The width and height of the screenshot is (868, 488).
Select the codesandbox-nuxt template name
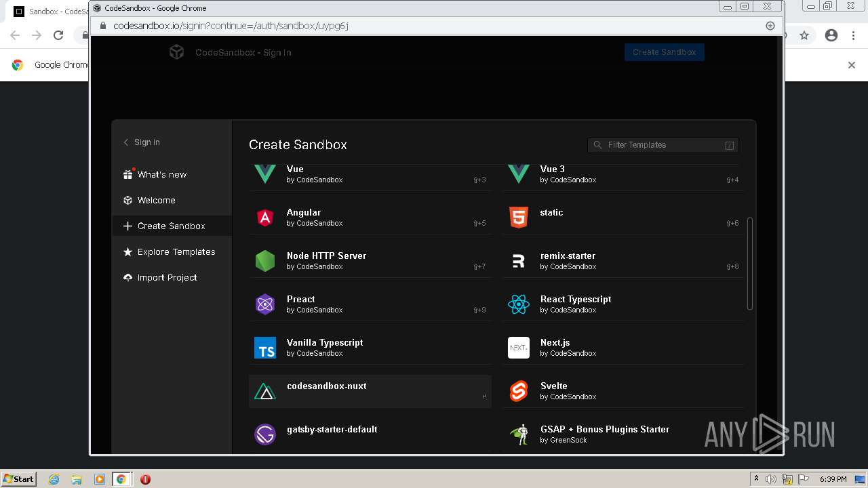click(327, 386)
